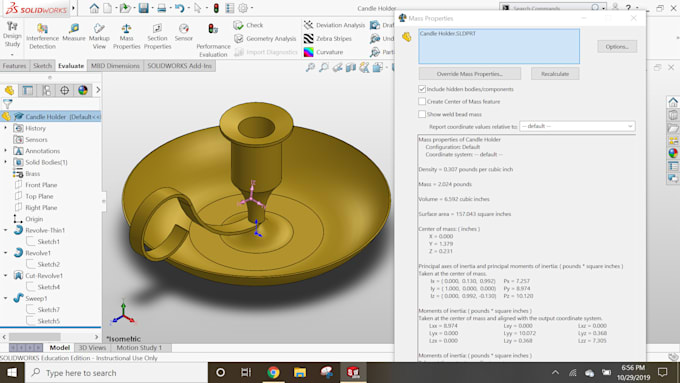
Task: Open Chrome from the taskbar
Action: pyautogui.click(x=273, y=372)
